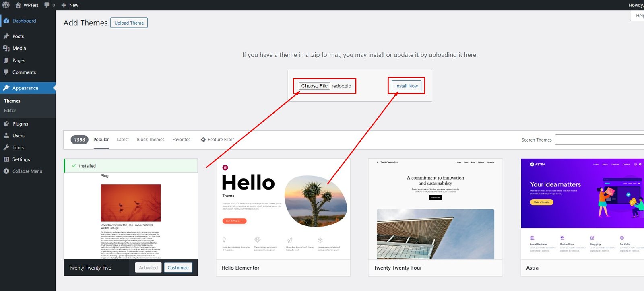
Task: Expand the Help tab dropdown
Action: [638, 16]
